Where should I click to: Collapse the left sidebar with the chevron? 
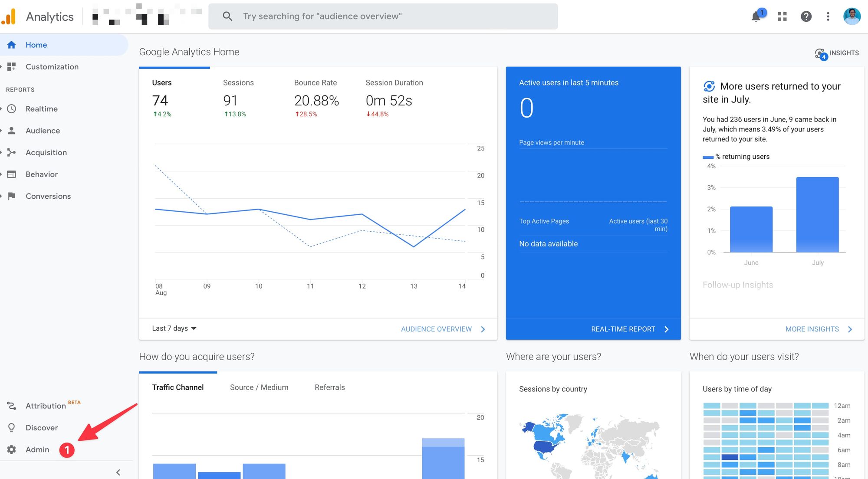pos(118,472)
